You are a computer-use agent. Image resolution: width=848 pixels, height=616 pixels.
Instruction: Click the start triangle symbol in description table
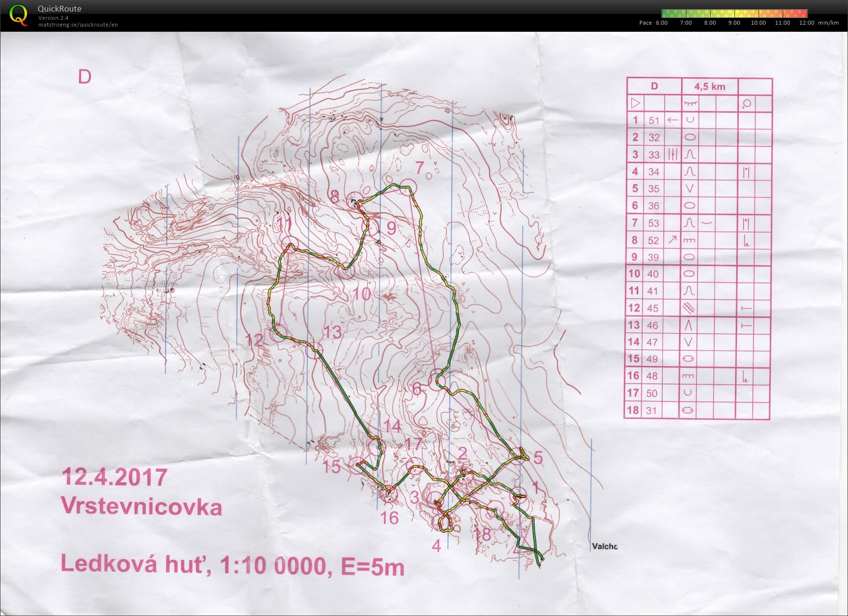point(635,103)
